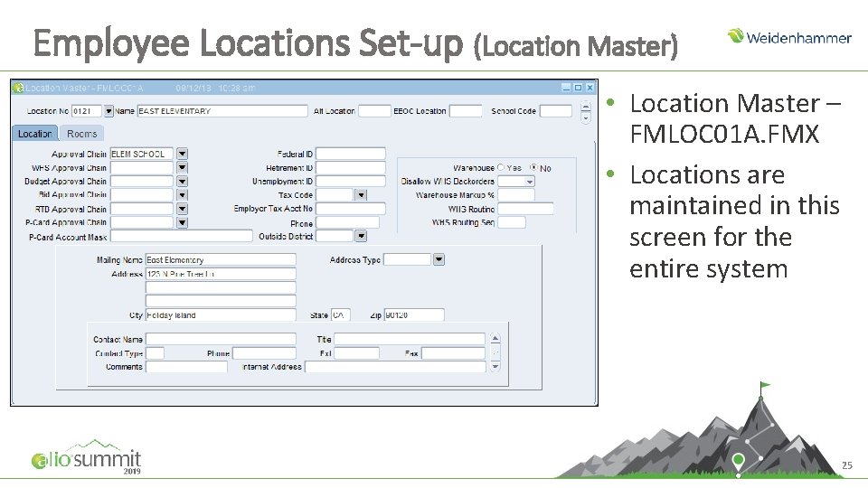Maximize the Location Master window

coord(578,88)
